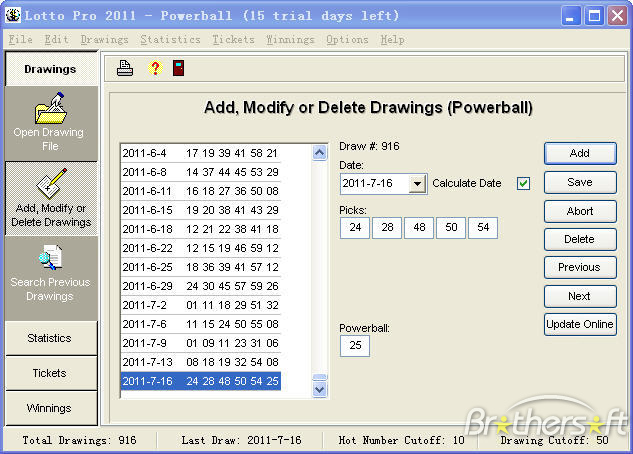Switch to Winnings sidebar section
Image resolution: width=633 pixels, height=454 pixels.
click(51, 408)
